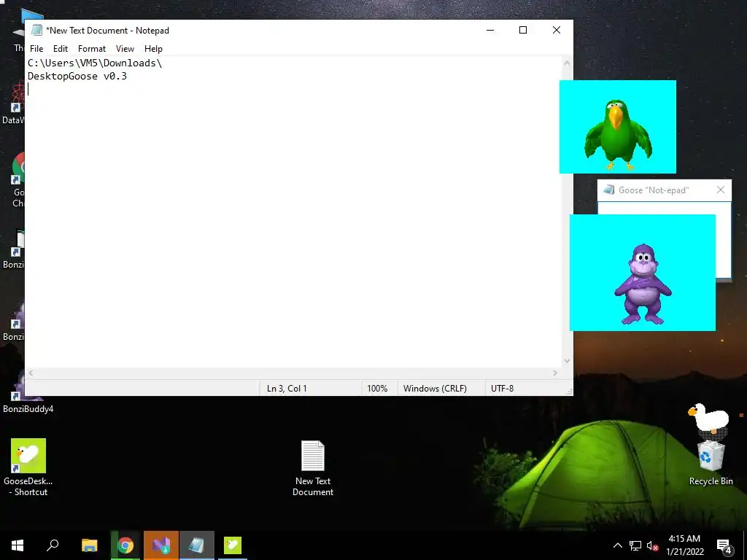This screenshot has height=560, width=747.
Task: Click the green parrot image window
Action: tap(618, 127)
